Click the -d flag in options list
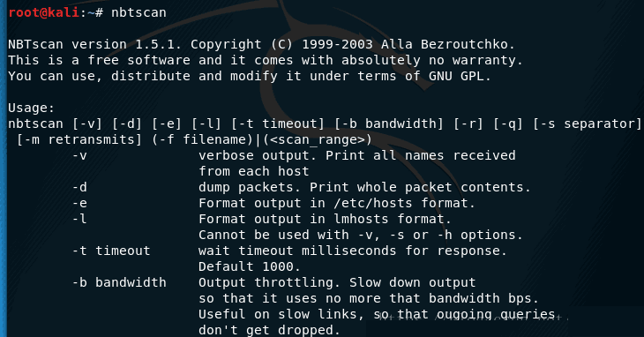The width and height of the screenshot is (644, 337). click(79, 187)
